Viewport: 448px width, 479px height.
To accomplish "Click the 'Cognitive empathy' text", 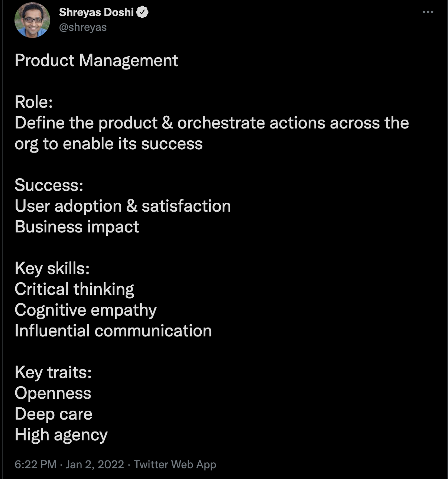I will coord(86,310).
